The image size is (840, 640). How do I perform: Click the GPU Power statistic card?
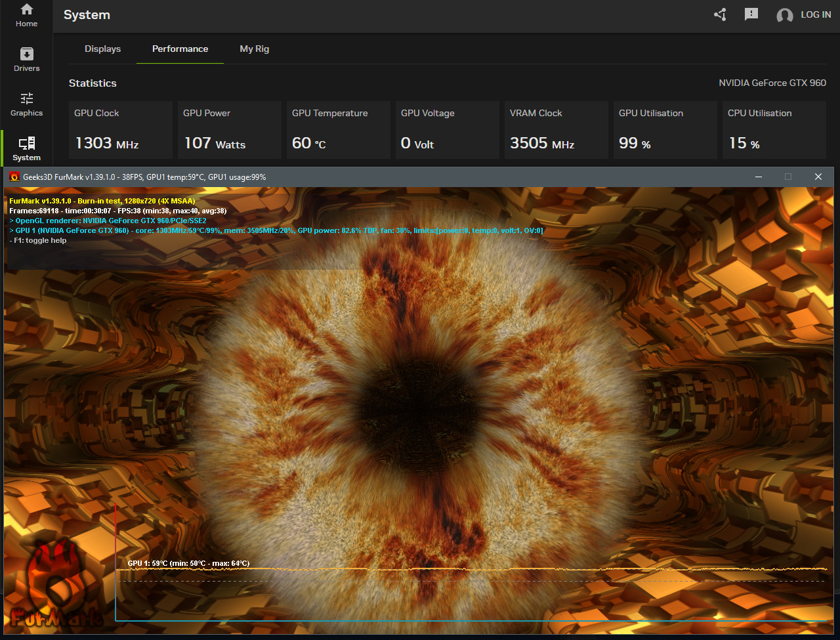click(x=230, y=130)
